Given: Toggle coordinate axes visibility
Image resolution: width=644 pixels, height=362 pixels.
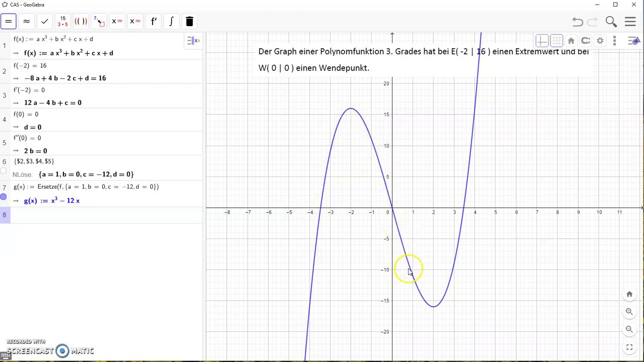Looking at the screenshot, I should click(542, 41).
